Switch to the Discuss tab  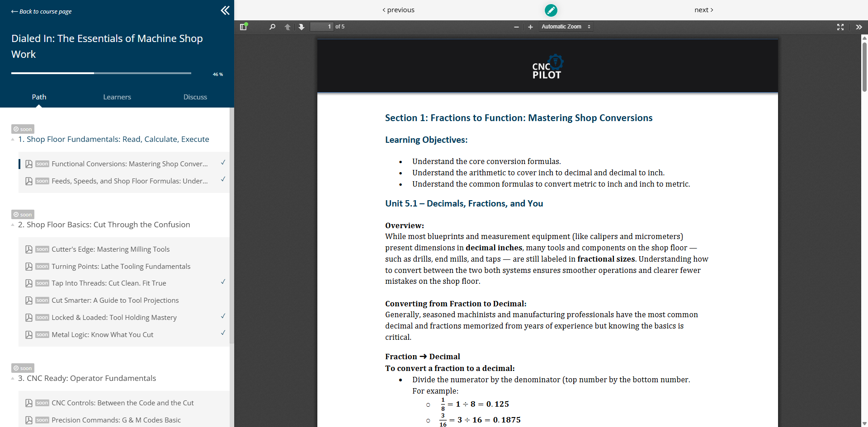tap(195, 97)
